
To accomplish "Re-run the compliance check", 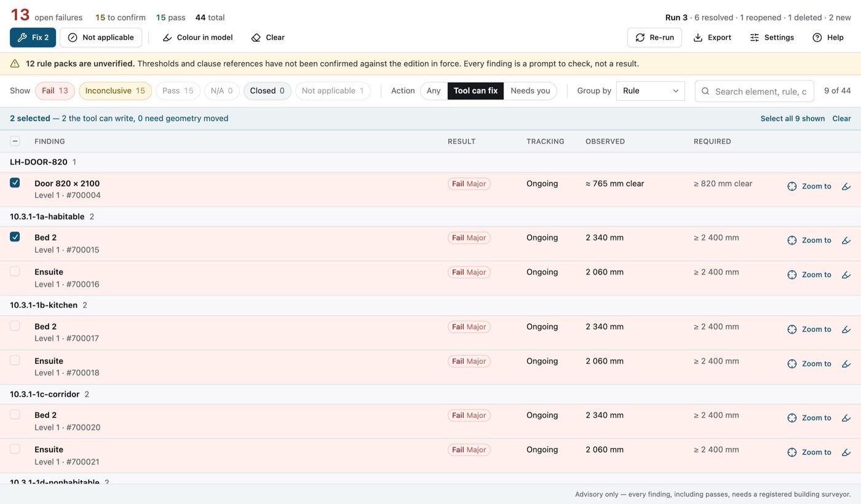I will pos(654,37).
